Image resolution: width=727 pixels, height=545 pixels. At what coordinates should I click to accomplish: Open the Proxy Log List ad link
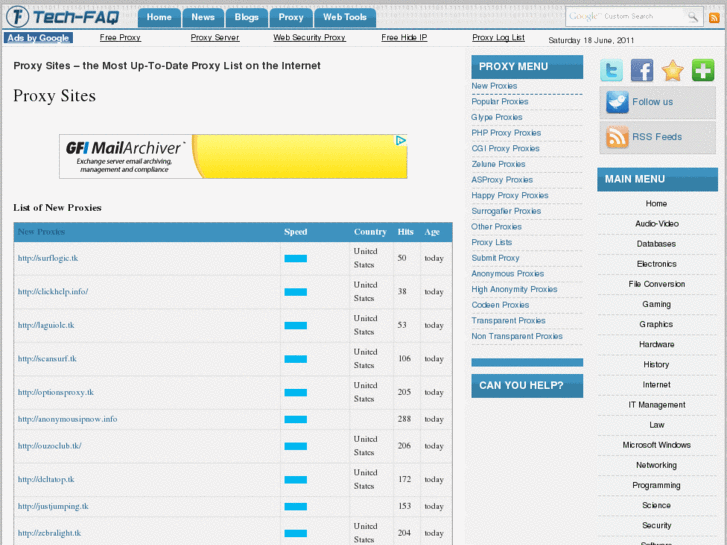coord(498,38)
